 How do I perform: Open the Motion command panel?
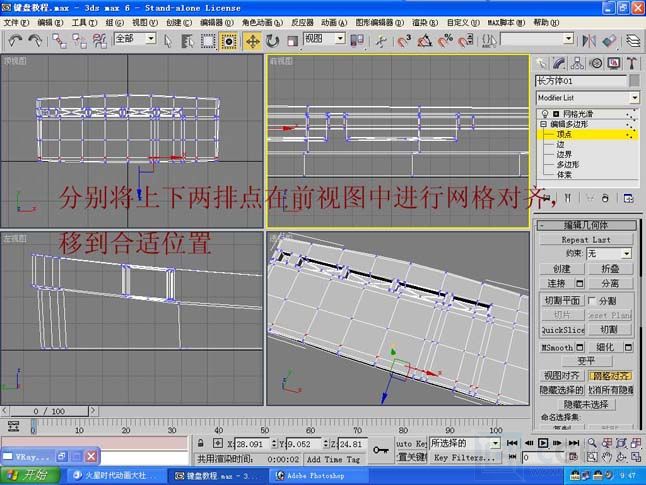click(x=596, y=63)
